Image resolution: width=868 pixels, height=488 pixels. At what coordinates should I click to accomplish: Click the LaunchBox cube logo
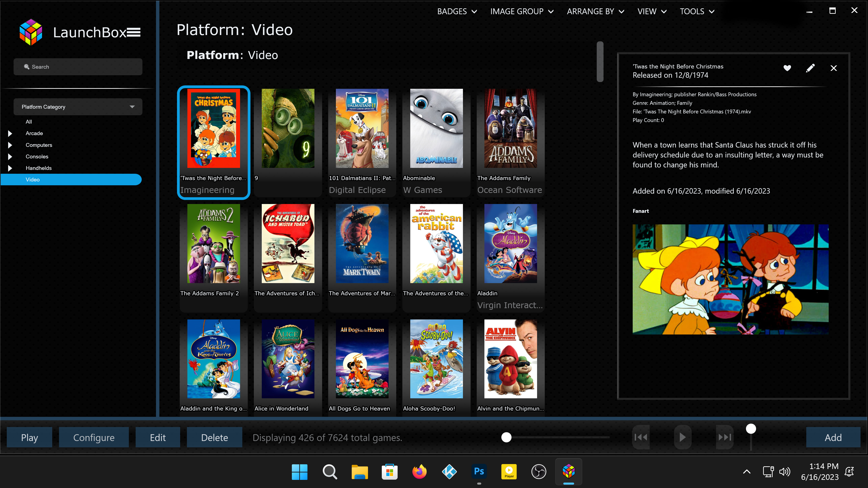click(31, 32)
